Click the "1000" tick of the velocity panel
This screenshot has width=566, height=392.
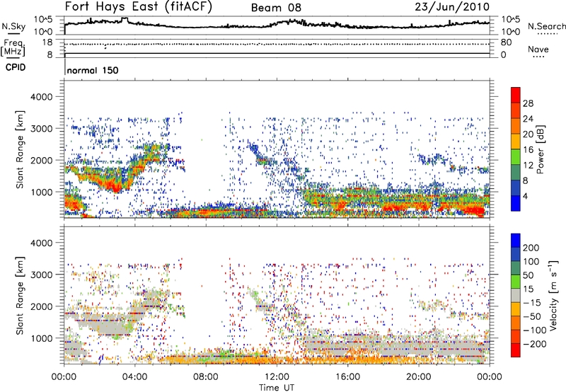pos(41,338)
